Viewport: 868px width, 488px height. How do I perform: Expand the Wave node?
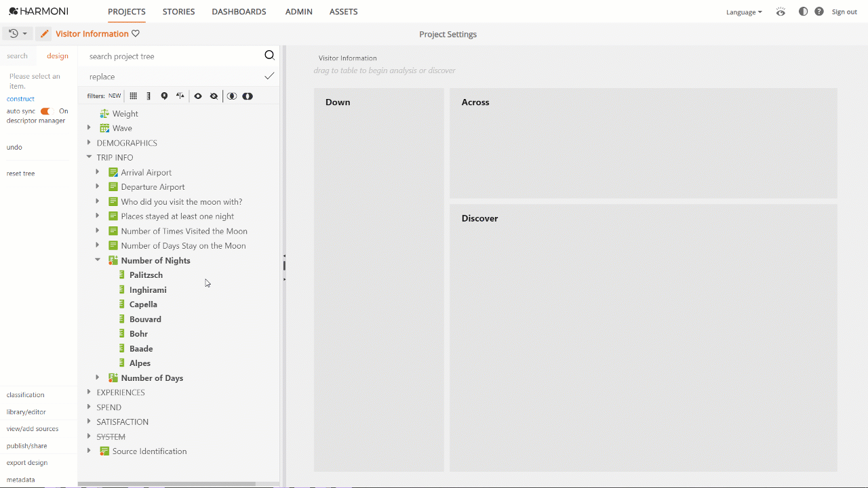point(89,127)
